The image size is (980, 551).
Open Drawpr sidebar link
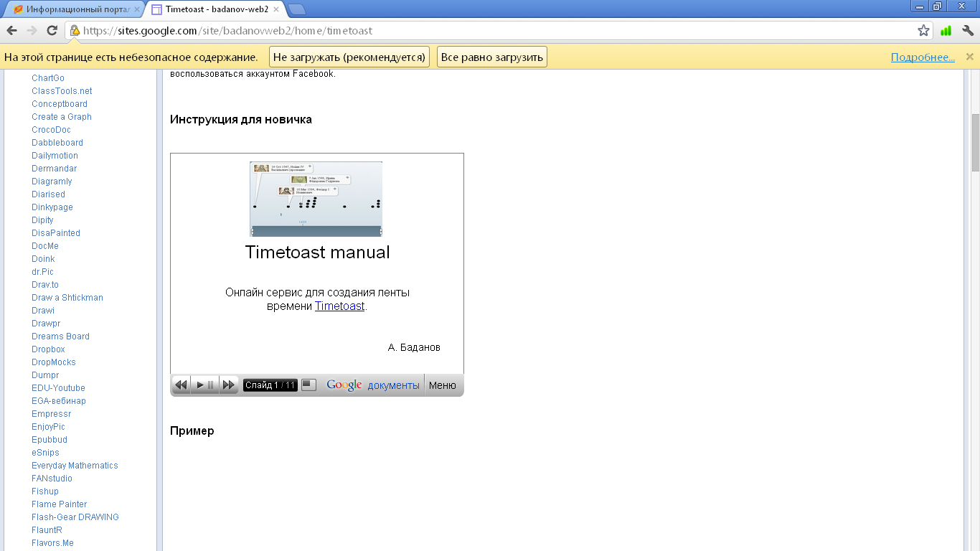46,324
